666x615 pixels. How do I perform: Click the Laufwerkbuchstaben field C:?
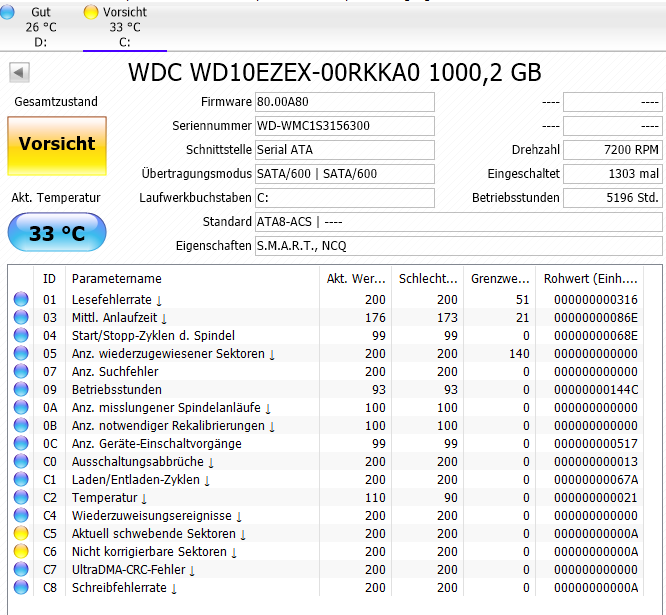(x=344, y=198)
